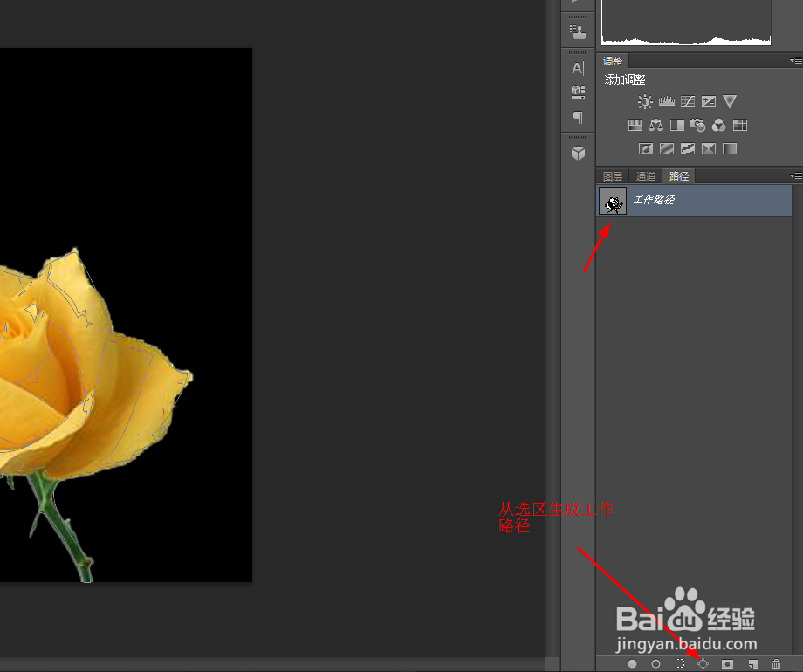The width and height of the screenshot is (803, 672).
Task: Load path as a selection
Action: click(x=680, y=664)
